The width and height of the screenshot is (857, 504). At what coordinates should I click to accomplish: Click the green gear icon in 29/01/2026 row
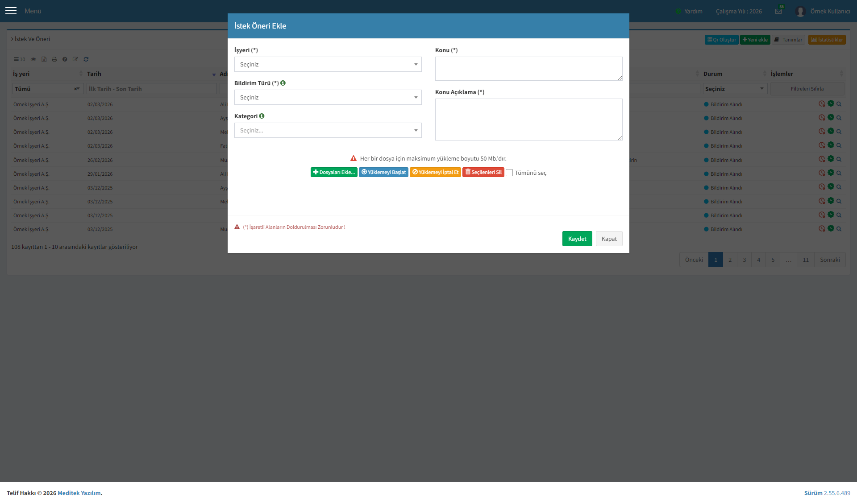pos(831,173)
